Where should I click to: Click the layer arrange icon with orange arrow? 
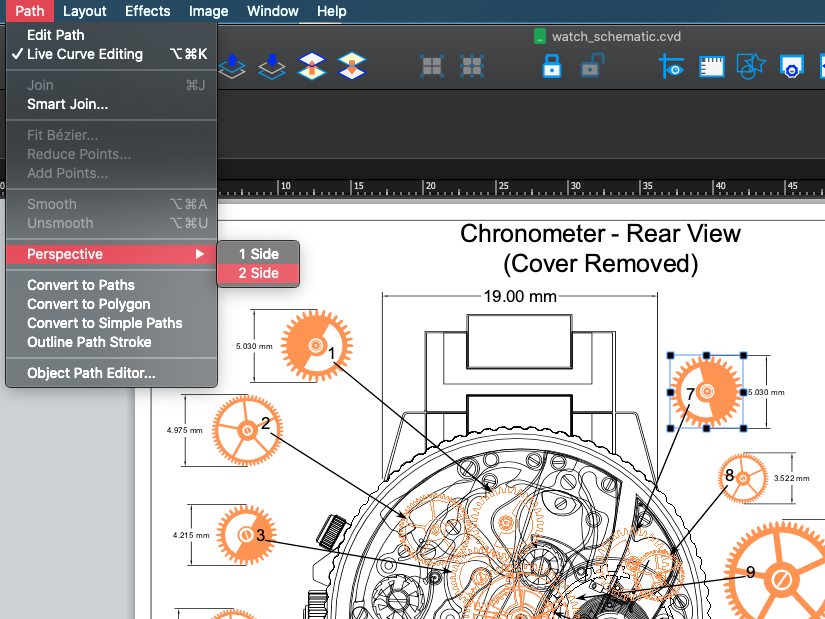[312, 66]
